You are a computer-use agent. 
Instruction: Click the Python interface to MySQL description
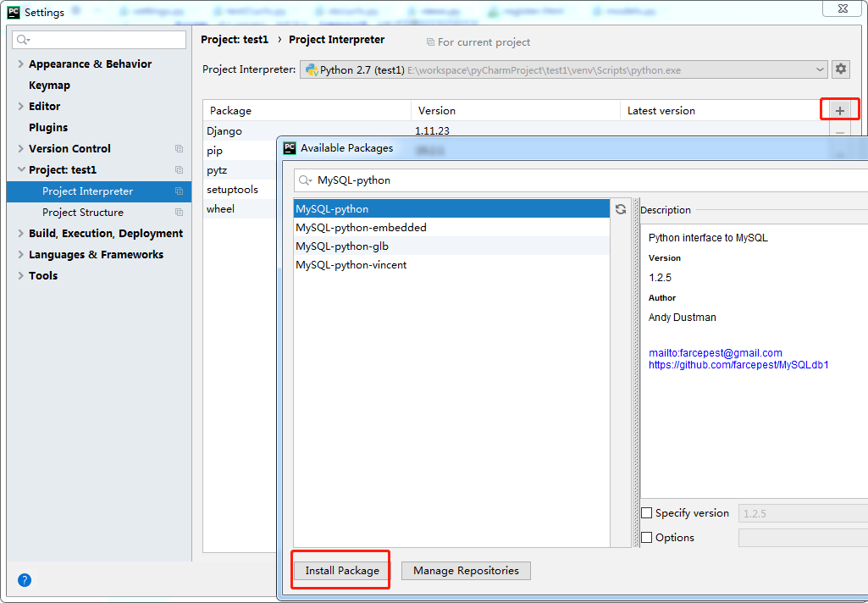click(x=708, y=238)
